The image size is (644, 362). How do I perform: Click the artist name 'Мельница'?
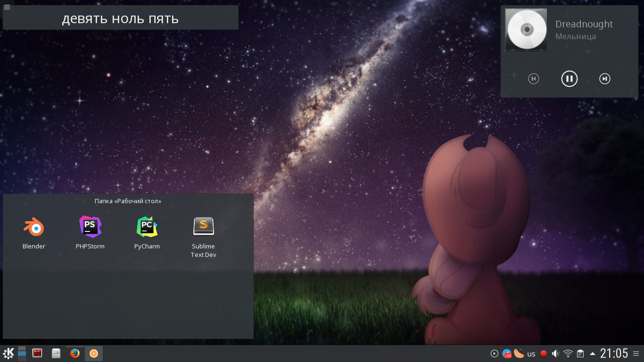[576, 36]
